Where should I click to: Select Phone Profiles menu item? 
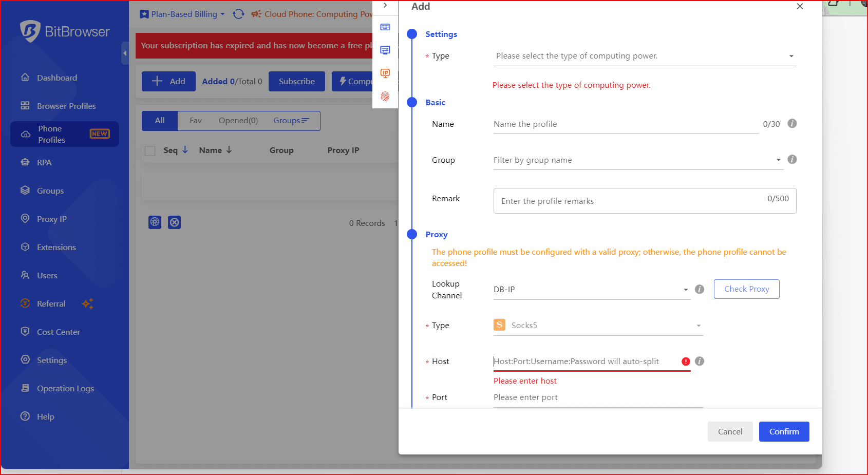coord(65,134)
